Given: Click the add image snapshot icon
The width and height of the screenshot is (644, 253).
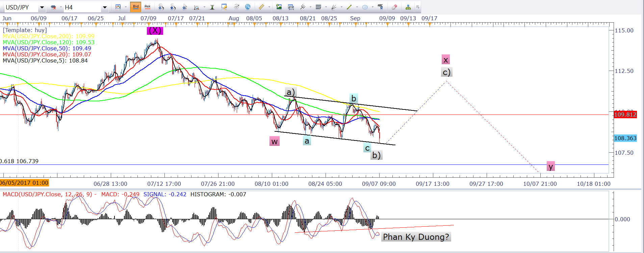Looking at the screenshot, I should (279, 7).
